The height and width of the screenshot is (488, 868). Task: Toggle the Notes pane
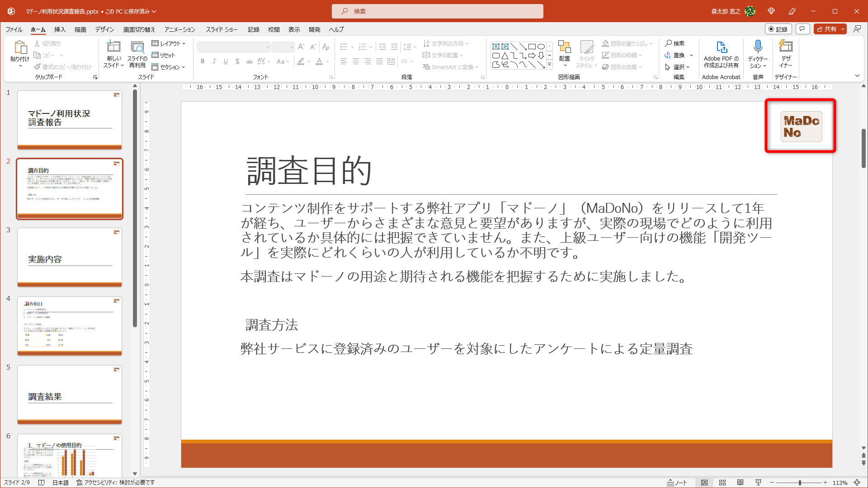[677, 483]
